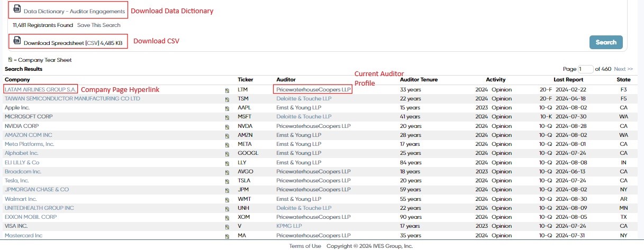Open Microsoft Corp tear sheet icon
This screenshot has width=644, height=250.
click(x=226, y=117)
